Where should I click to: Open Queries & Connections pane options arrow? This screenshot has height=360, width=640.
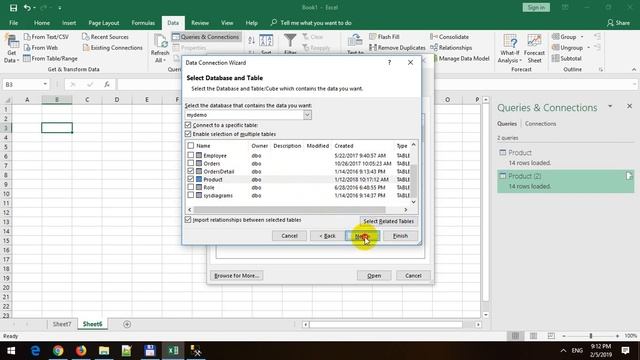pos(610,106)
